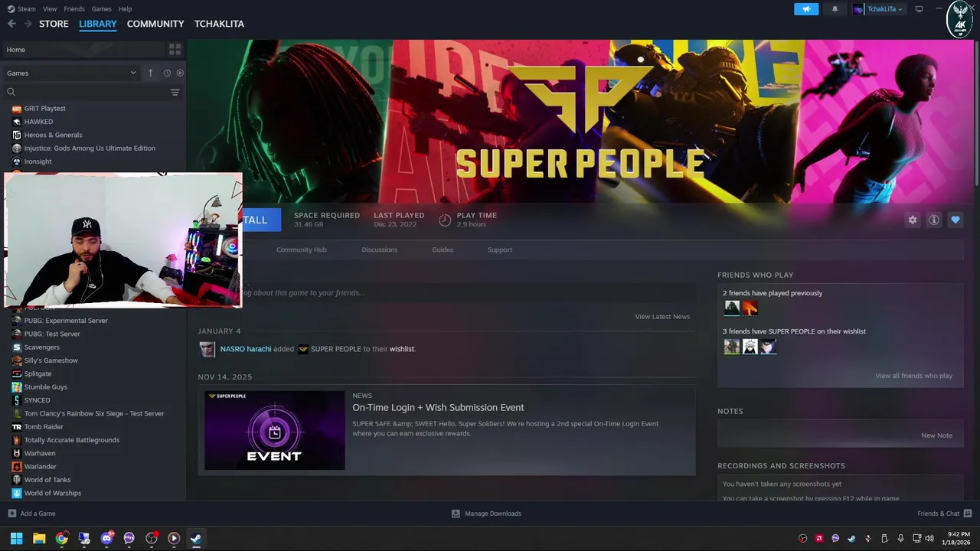Select Totally Accurate Battlegrounds
The image size is (980, 551).
tap(71, 440)
